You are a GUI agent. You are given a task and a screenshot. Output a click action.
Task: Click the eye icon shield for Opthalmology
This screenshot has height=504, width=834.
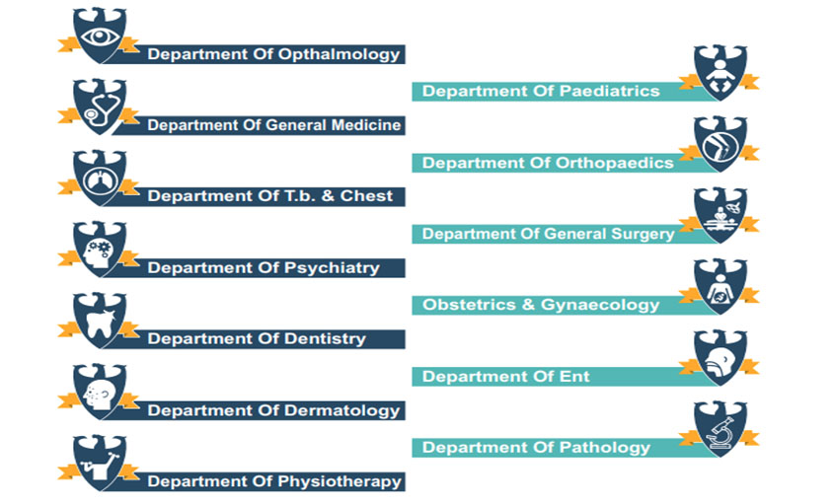coord(100,36)
